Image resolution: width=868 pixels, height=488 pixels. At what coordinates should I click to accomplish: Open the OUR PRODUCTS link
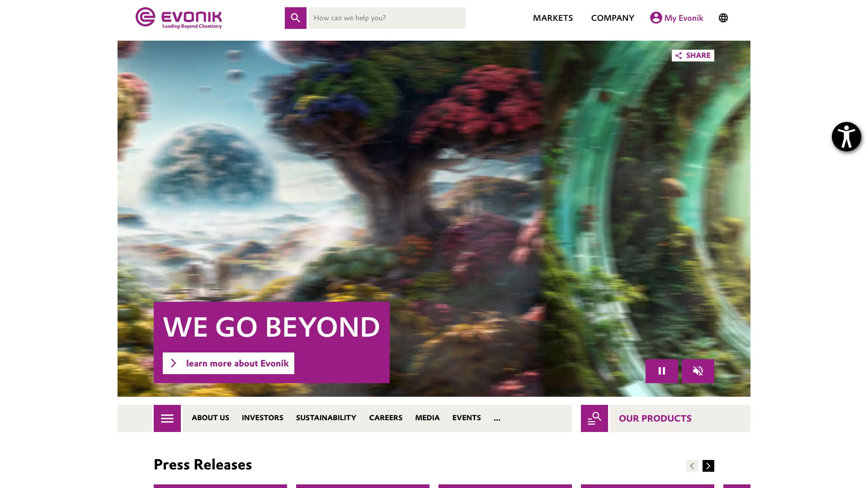pos(655,418)
